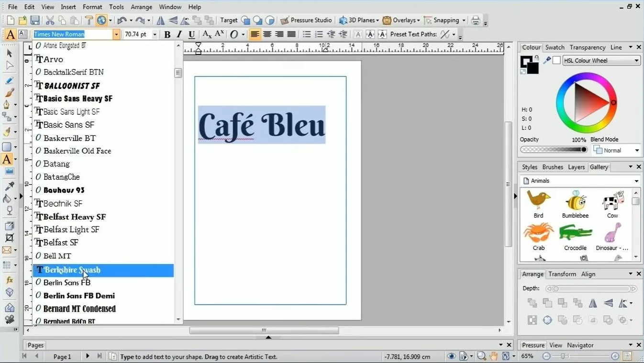Image resolution: width=644 pixels, height=363 pixels.
Task: Click the Undo arrow icon
Action: click(x=122, y=20)
